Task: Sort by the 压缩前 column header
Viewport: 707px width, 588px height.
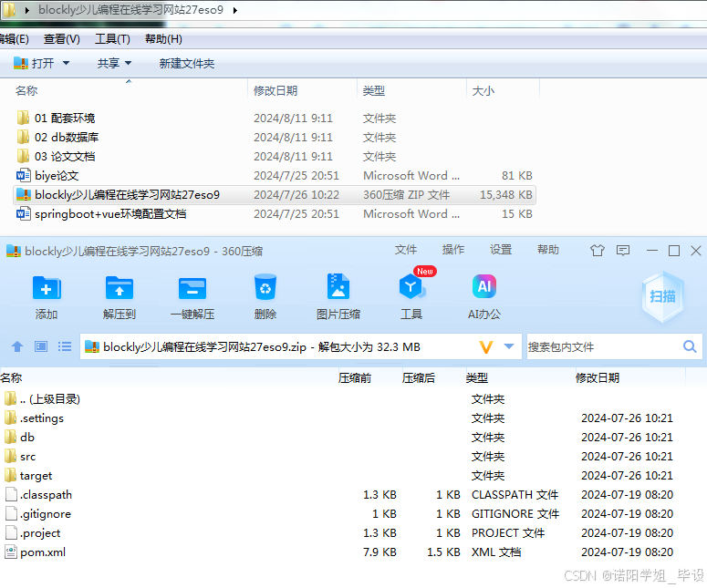Action: 355,378
